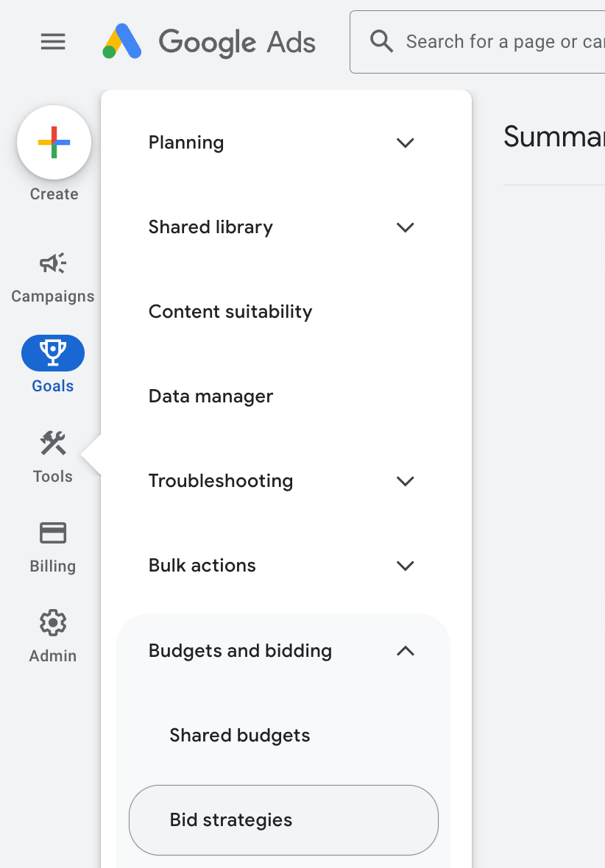This screenshot has height=868, width=605.
Task: Expand the Planning menu
Action: coord(405,143)
